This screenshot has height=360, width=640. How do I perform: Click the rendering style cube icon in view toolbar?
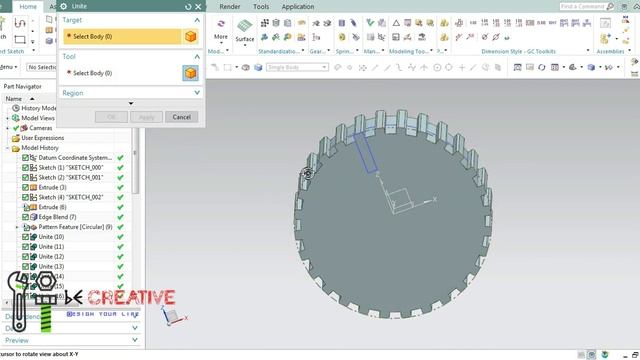click(591, 67)
